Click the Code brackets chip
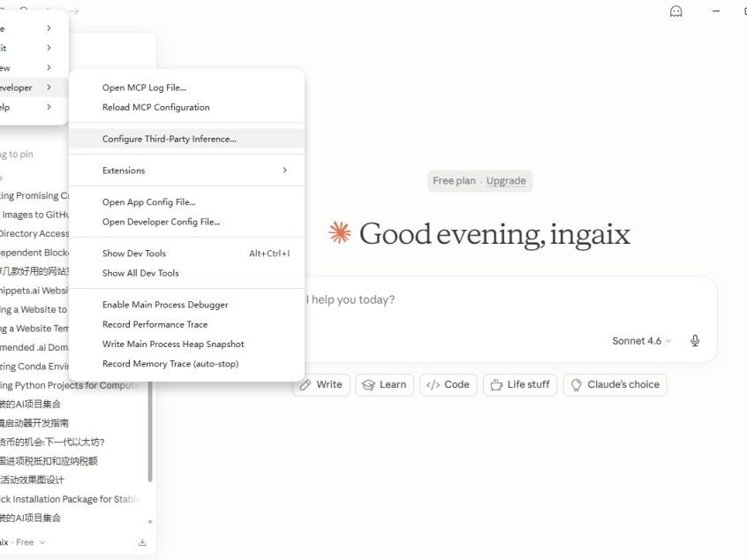The width and height of the screenshot is (747, 560). [x=448, y=384]
